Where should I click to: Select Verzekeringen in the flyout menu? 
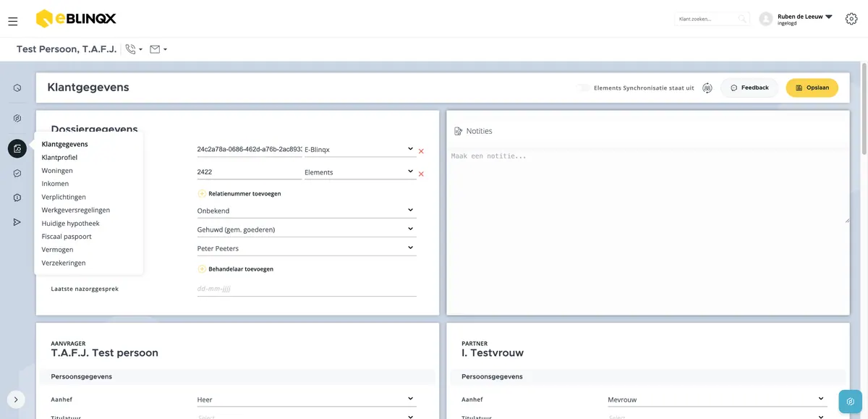[x=64, y=263]
